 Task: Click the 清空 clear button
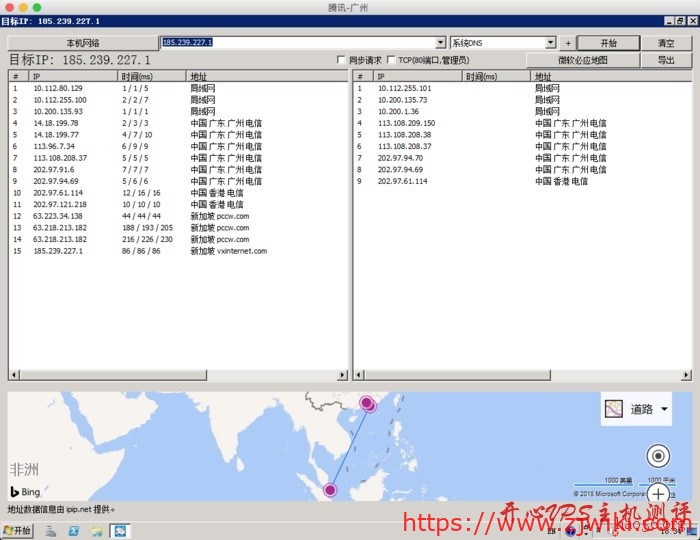[666, 43]
